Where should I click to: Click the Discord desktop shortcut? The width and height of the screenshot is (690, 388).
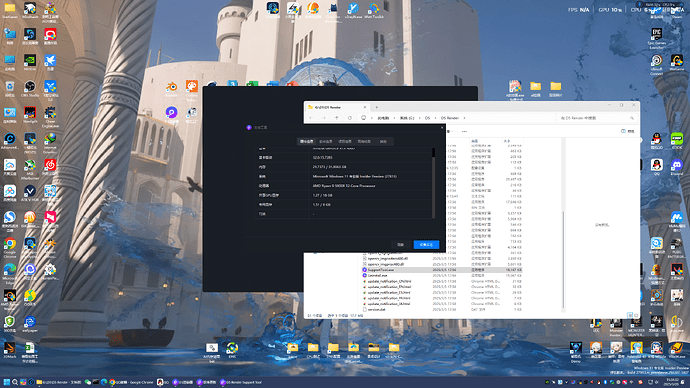676,168
